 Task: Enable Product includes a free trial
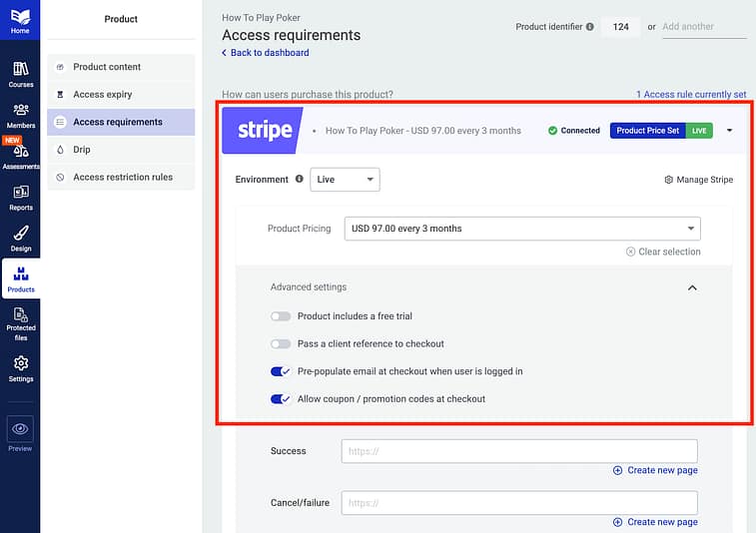coord(280,316)
